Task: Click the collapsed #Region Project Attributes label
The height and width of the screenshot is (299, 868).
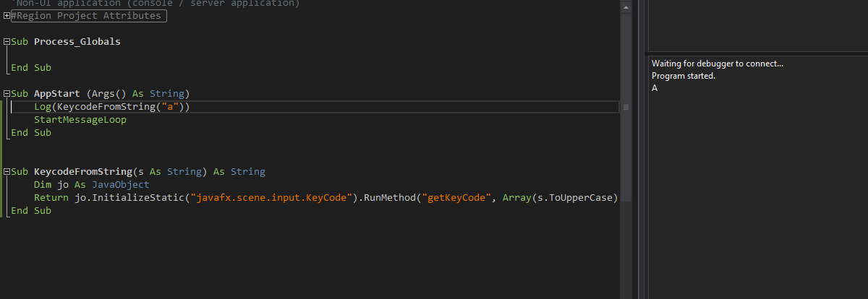Action: tap(89, 16)
